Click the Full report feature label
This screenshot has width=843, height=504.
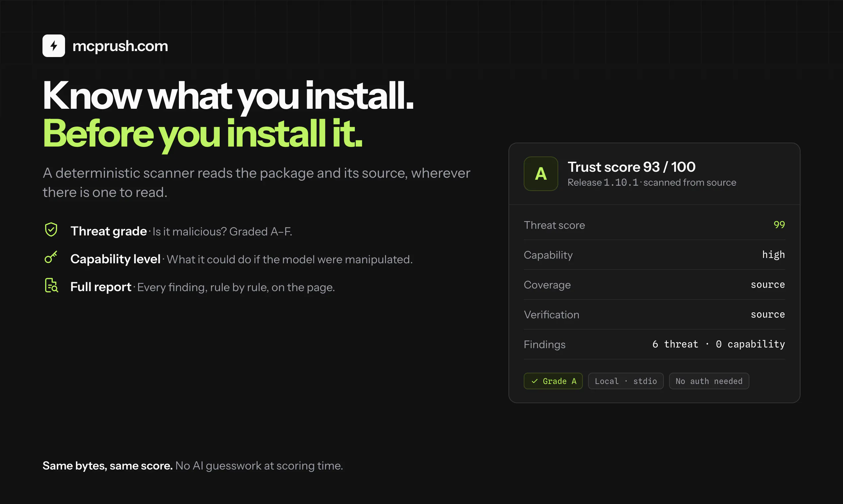(x=101, y=286)
